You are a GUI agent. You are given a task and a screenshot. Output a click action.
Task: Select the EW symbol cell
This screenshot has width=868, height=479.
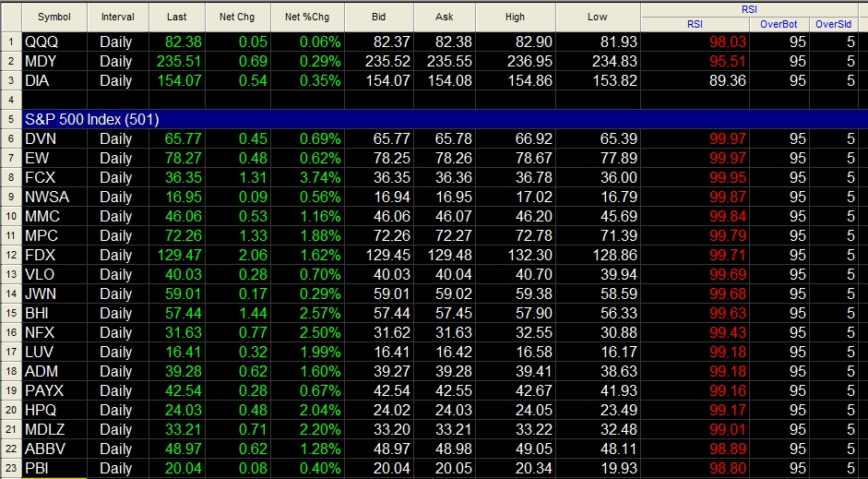coord(54,158)
